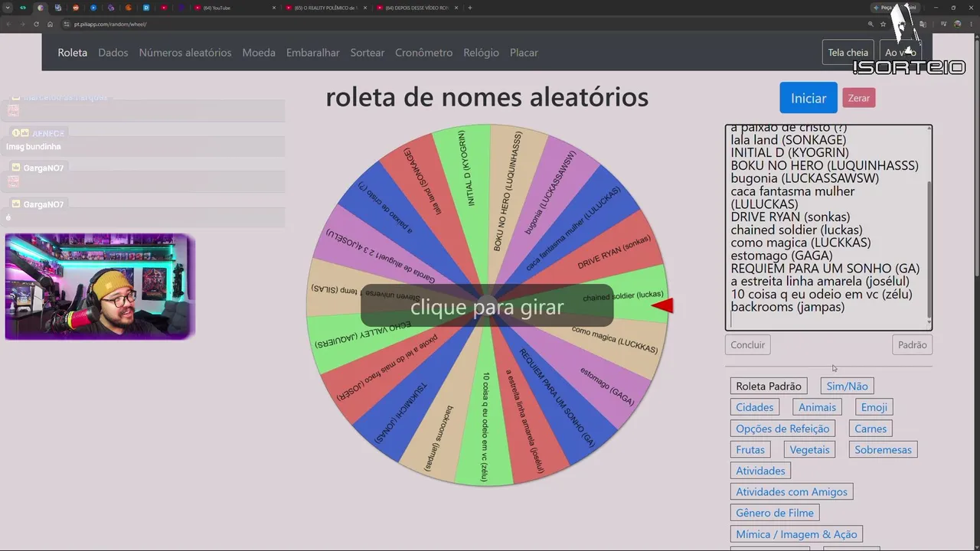Image resolution: width=980 pixels, height=551 pixels.
Task: Select the pinned blue 'D' tab
Action: pos(146,8)
